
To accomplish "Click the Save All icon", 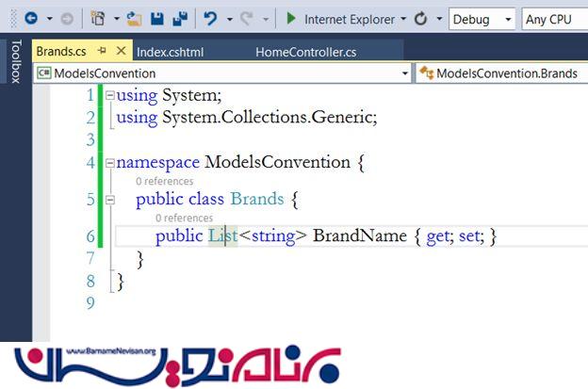I will pyautogui.click(x=179, y=18).
